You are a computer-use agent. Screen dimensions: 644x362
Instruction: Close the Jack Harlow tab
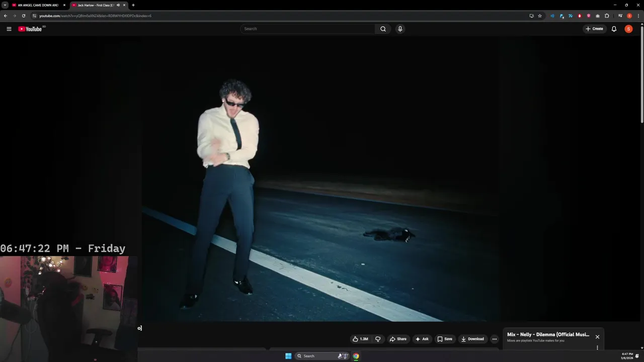point(124,5)
